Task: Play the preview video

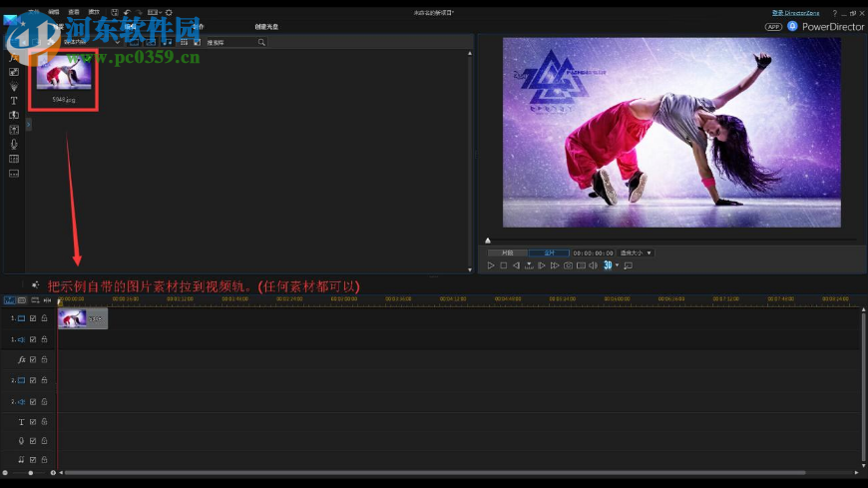Action: 491,265
